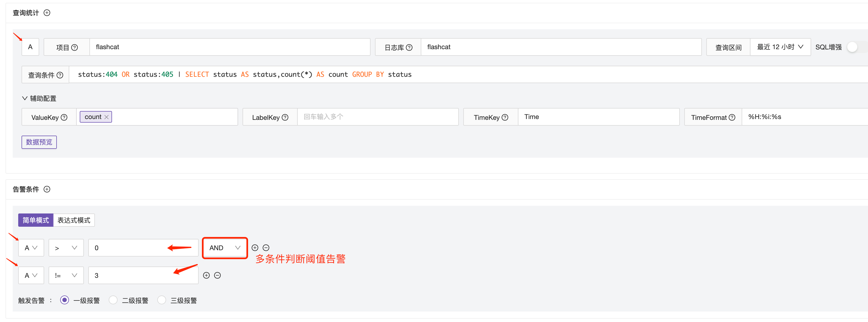
Task: Open the != comparison operator dropdown
Action: [66, 276]
